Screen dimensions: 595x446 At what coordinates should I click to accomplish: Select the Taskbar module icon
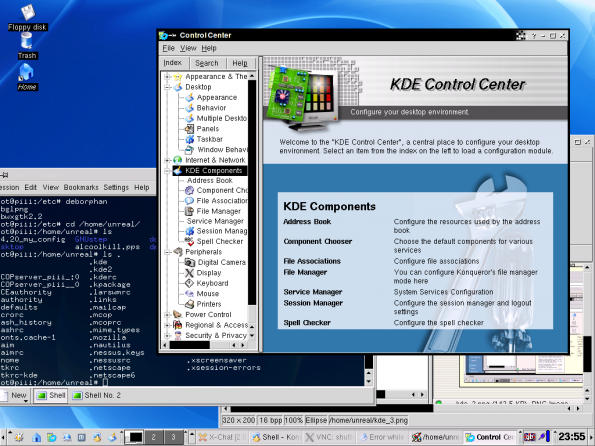click(189, 139)
